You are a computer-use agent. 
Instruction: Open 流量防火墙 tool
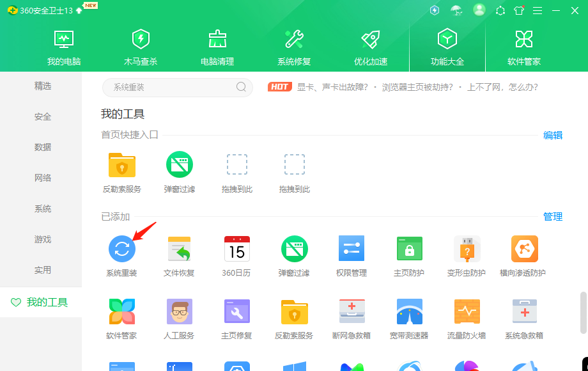467,312
